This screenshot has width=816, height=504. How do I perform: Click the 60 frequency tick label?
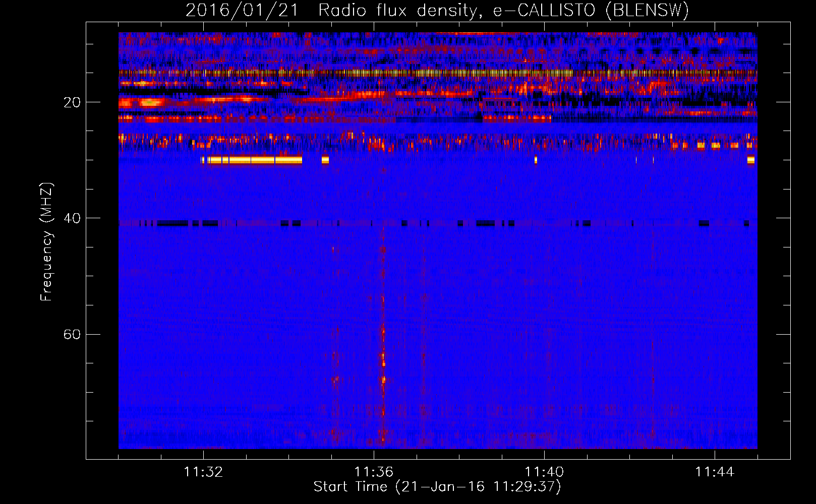tap(72, 334)
